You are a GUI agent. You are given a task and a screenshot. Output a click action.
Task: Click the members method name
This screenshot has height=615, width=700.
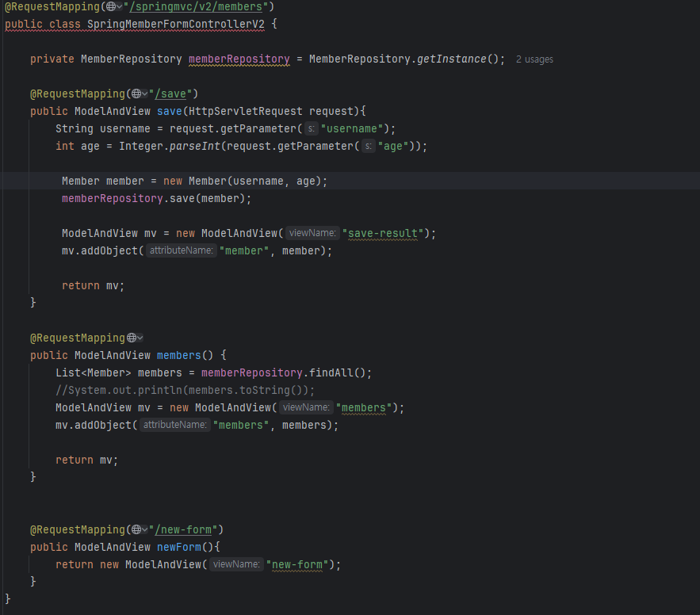(178, 355)
